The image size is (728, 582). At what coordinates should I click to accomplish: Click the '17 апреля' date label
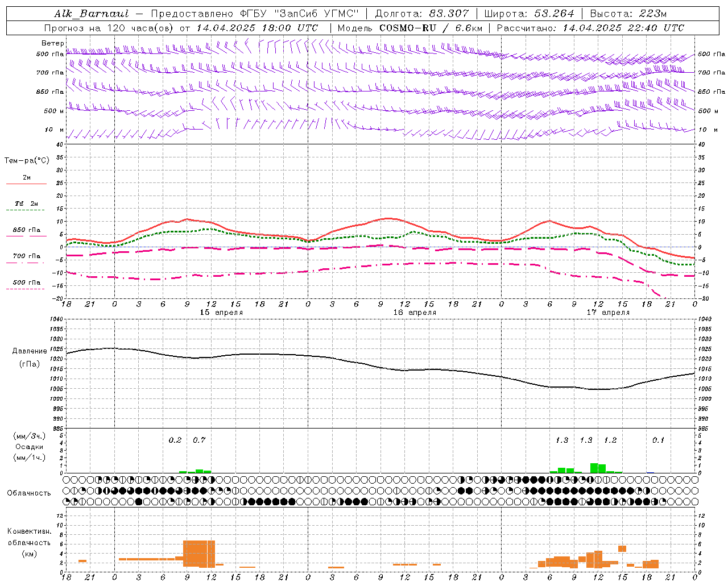(x=608, y=313)
